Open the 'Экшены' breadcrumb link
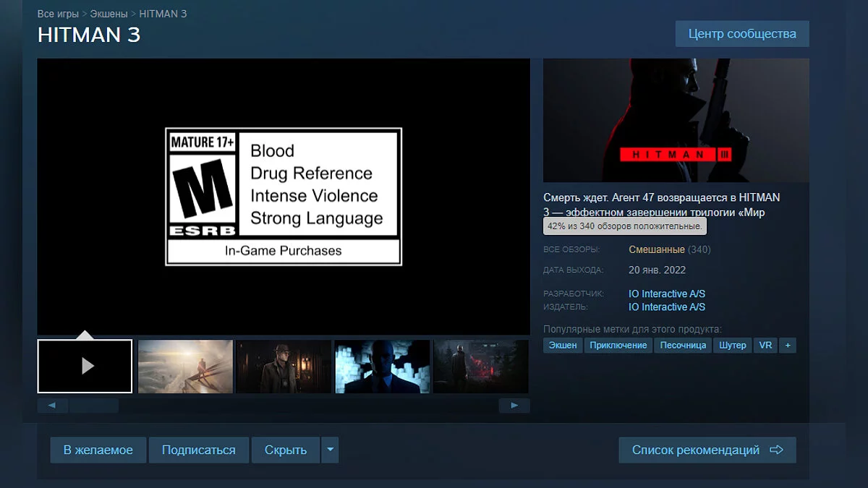 click(x=109, y=14)
